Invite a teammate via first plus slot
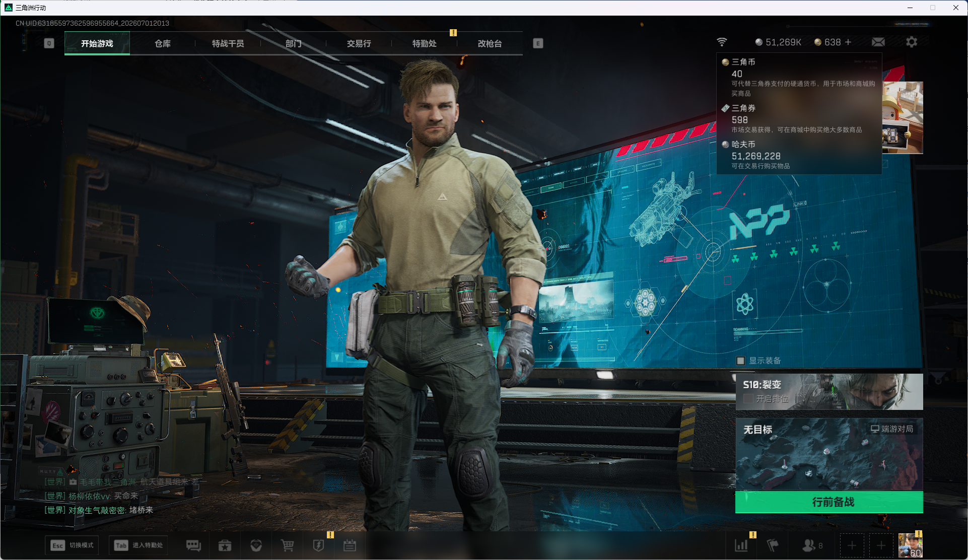The height and width of the screenshot is (560, 968). pos(852,545)
